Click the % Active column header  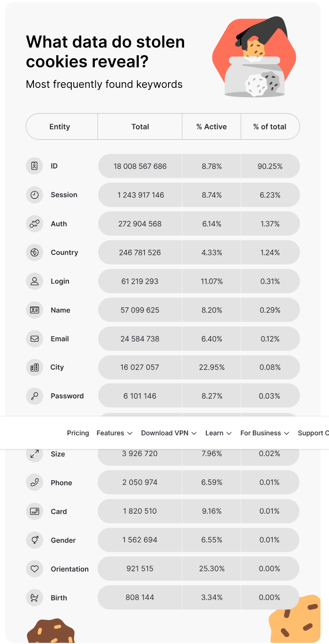click(211, 127)
